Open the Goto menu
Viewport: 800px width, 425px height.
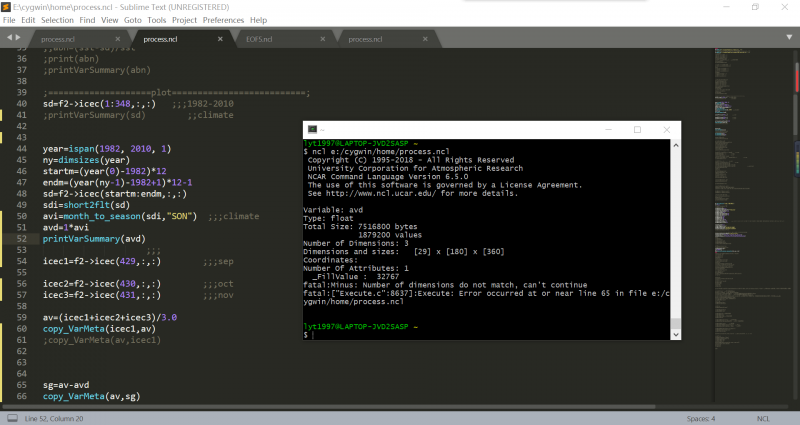tap(132, 20)
